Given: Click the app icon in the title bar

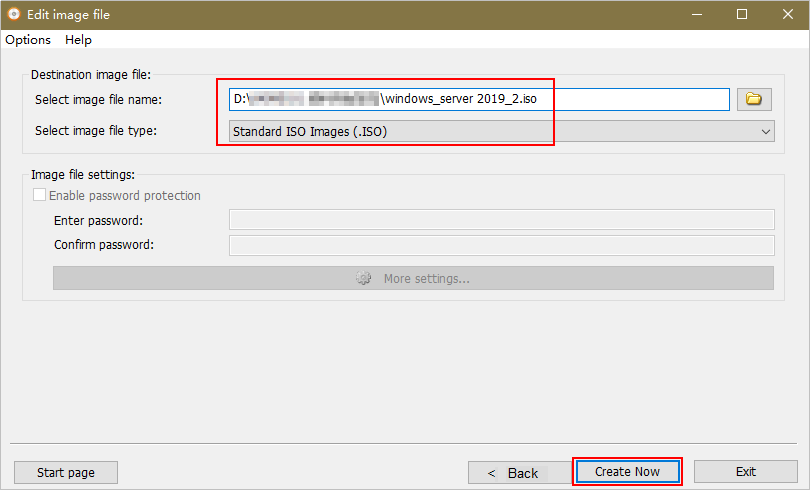Looking at the screenshot, I should (14, 14).
